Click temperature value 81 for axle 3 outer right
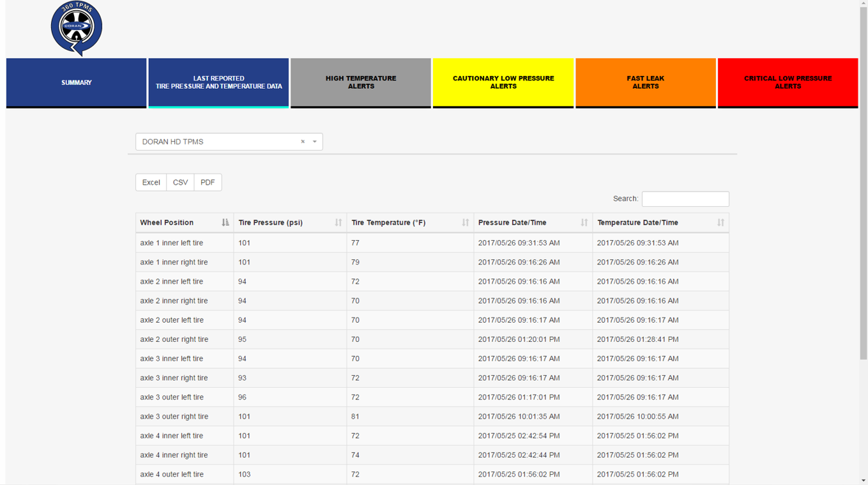Viewport: 868px width, 485px height. [x=355, y=417]
